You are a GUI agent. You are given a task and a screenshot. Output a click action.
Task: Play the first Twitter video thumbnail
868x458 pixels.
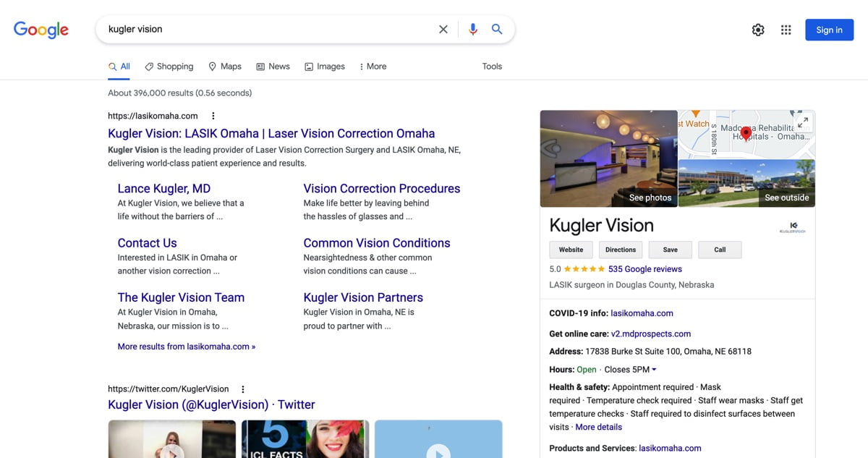[x=172, y=439]
